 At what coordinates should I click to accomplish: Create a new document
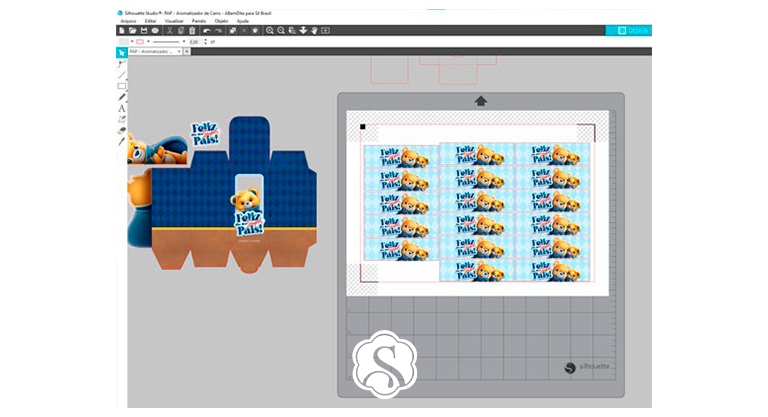(121, 30)
